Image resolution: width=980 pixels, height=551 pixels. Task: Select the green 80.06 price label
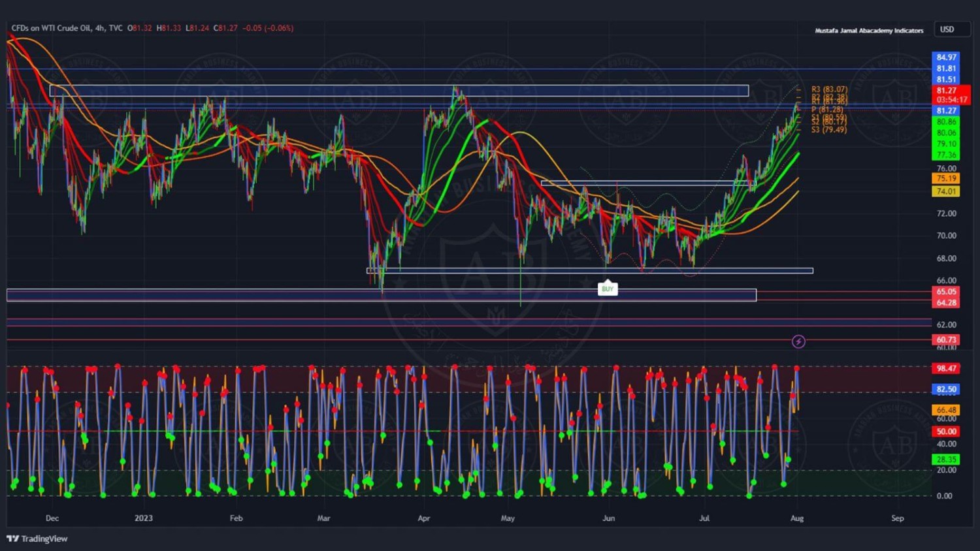point(946,133)
